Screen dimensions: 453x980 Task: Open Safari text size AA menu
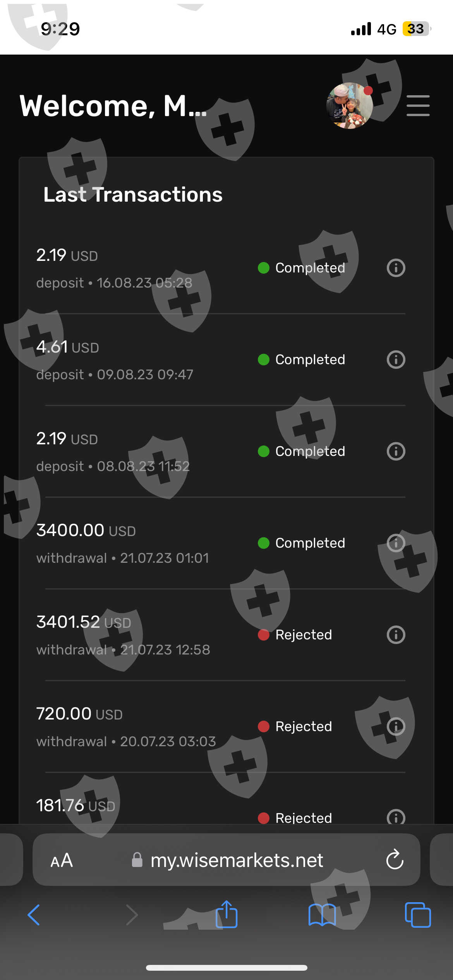click(x=62, y=860)
